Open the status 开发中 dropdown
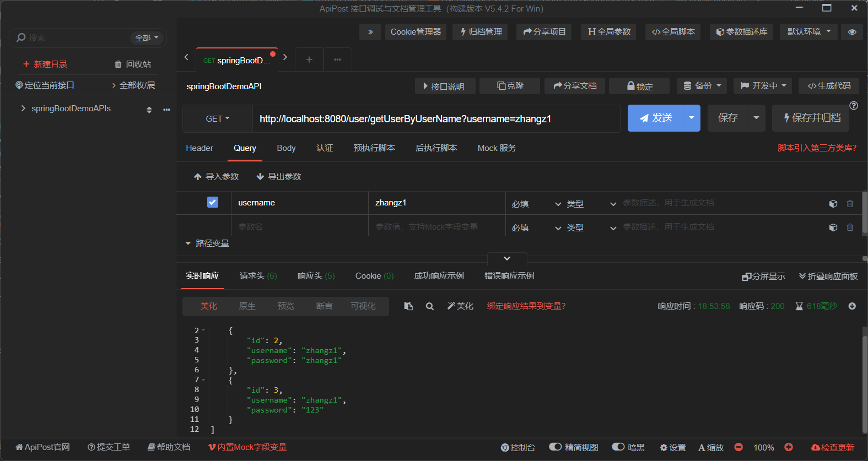Viewport: 868px width, 461px height. click(763, 86)
